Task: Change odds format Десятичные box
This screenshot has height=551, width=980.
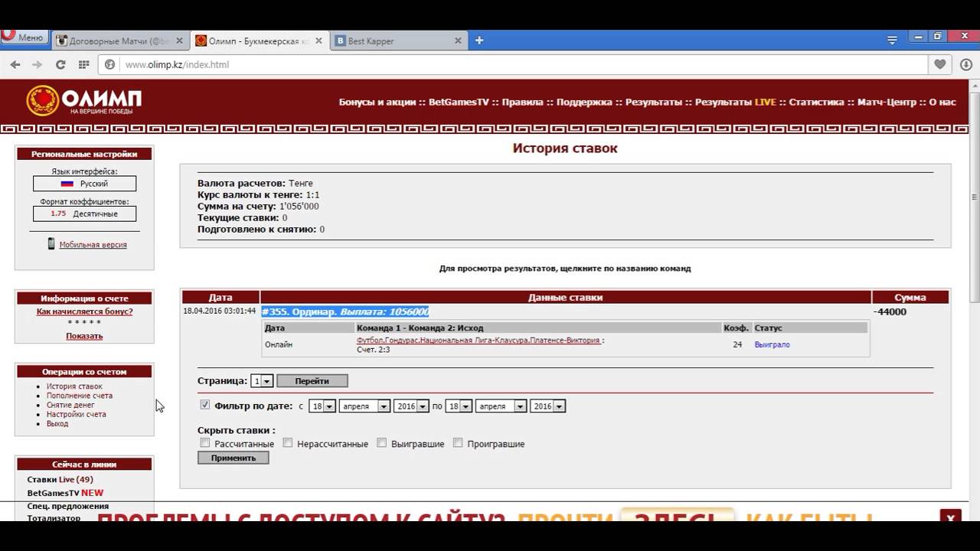Action: click(84, 214)
